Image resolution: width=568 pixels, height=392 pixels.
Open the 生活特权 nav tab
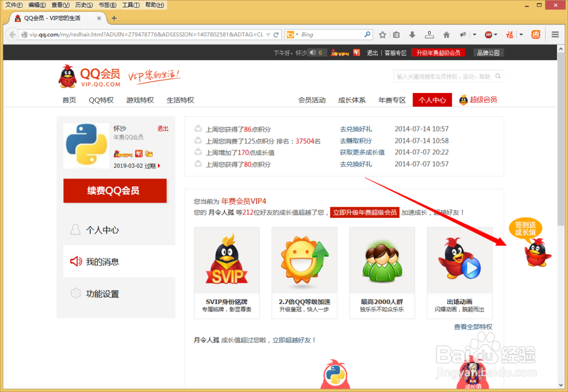(x=180, y=100)
